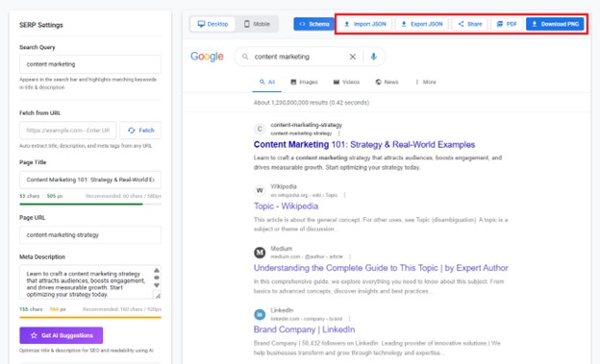This screenshot has height=364, width=600.
Task: Click the SERP Settings heading
Action: [x=41, y=25]
